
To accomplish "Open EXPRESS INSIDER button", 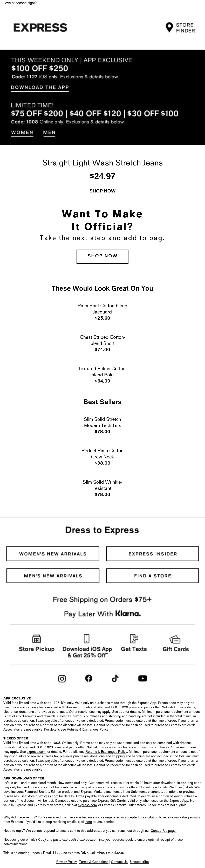I will pyautogui.click(x=153, y=554).
